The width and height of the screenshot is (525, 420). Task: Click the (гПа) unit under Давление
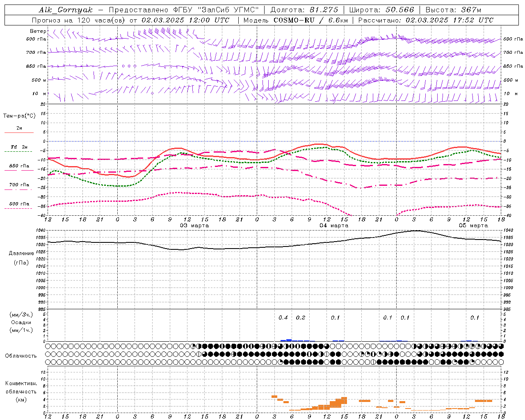pyautogui.click(x=21, y=262)
